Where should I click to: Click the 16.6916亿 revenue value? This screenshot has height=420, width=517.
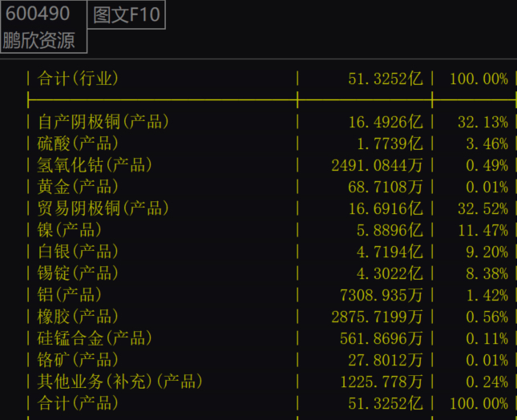[386, 209]
